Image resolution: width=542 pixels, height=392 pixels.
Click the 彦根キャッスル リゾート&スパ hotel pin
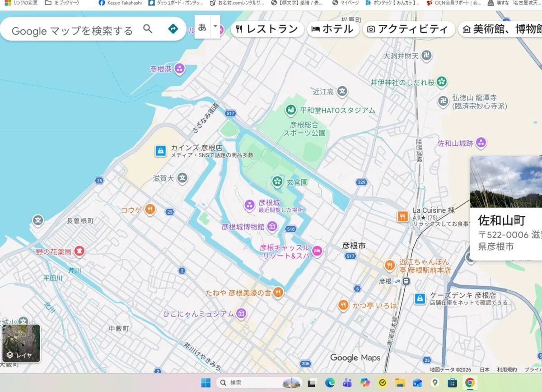pyautogui.click(x=317, y=251)
